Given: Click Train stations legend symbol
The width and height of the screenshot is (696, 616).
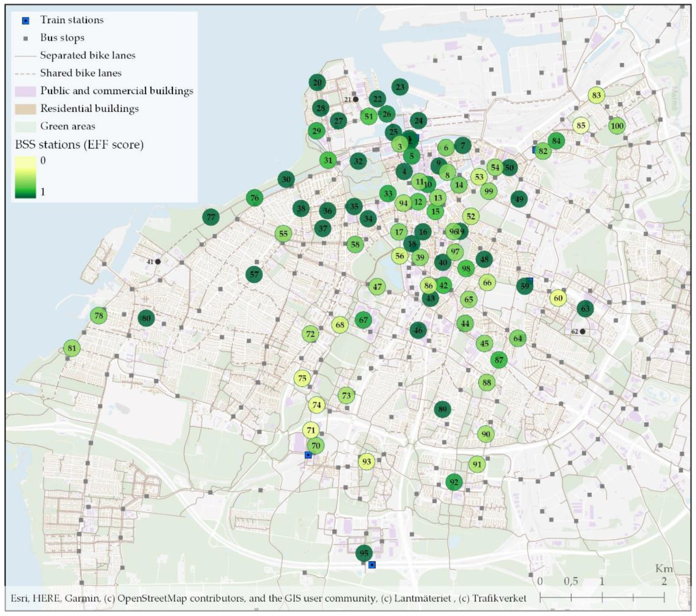Looking at the screenshot, I should [x=25, y=21].
